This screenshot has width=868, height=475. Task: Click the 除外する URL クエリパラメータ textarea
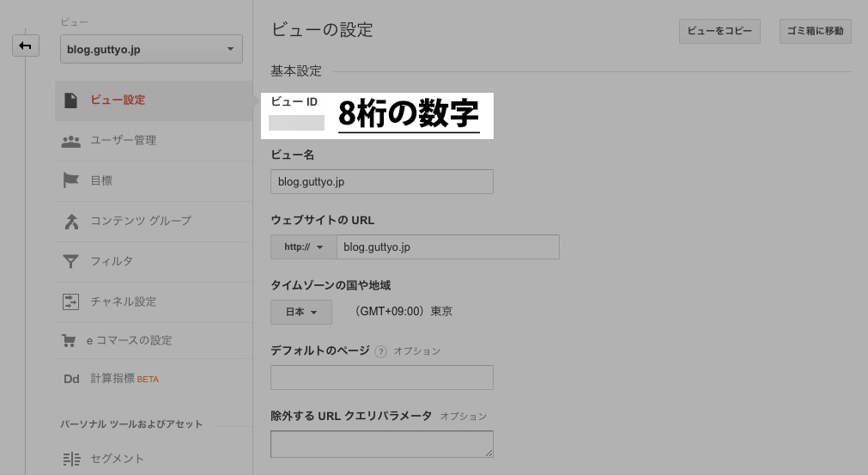coord(381,444)
